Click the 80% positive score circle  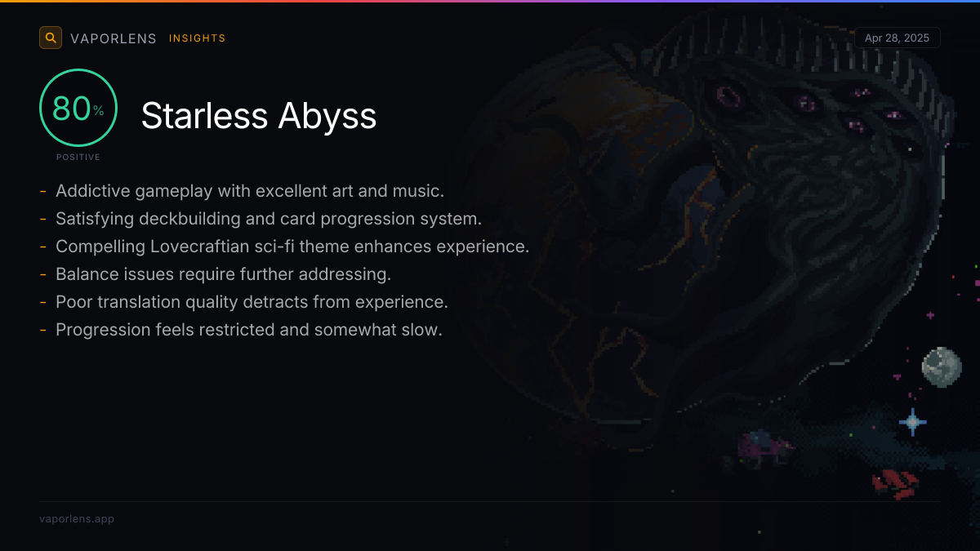pyautogui.click(x=78, y=108)
